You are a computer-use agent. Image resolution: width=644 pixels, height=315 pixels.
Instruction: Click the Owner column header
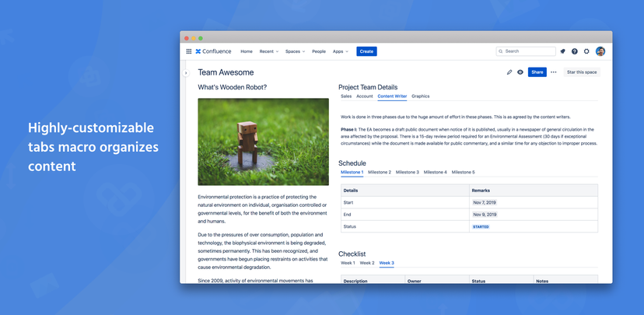[437, 280]
